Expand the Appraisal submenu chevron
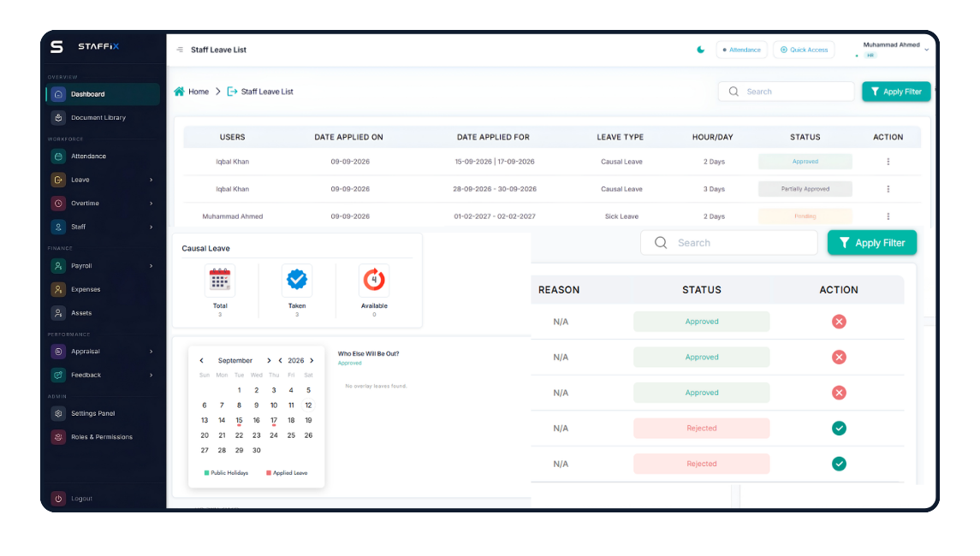Viewport: 980px width, 556px height. [x=151, y=352]
